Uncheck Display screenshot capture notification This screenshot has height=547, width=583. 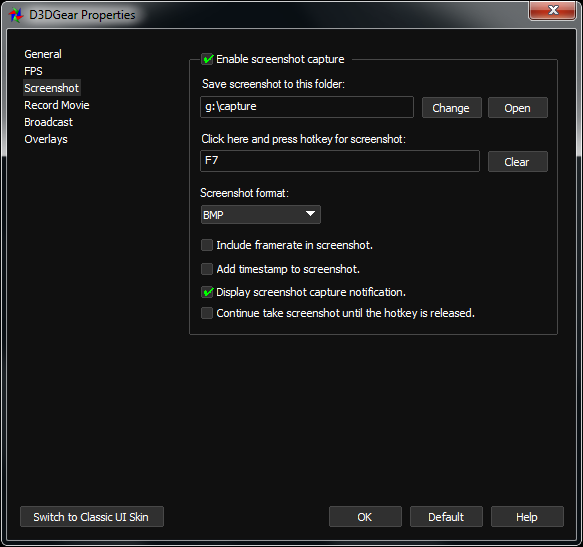coord(207,292)
